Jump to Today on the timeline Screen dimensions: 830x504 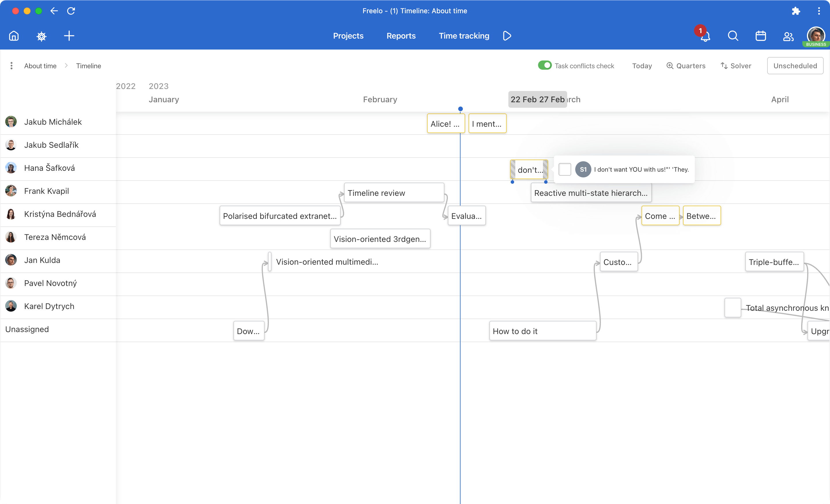pos(641,66)
